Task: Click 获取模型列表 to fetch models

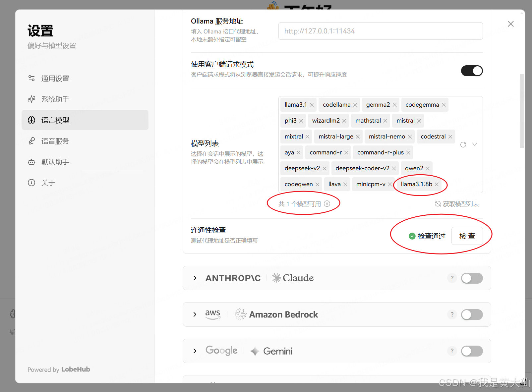Action: tap(457, 204)
